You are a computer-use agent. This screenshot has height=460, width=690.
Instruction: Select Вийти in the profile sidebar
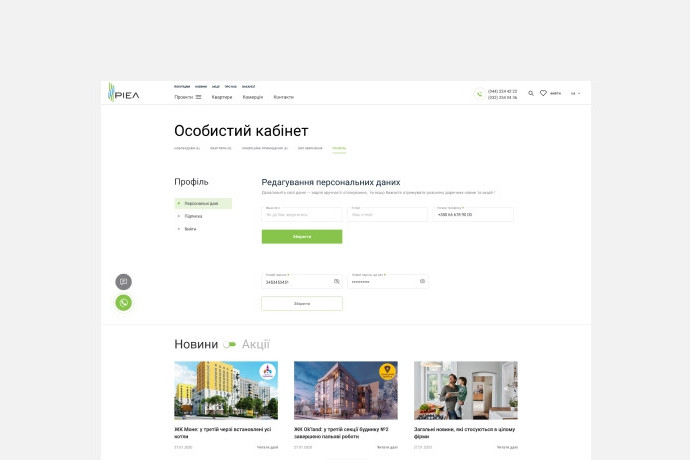click(190, 229)
